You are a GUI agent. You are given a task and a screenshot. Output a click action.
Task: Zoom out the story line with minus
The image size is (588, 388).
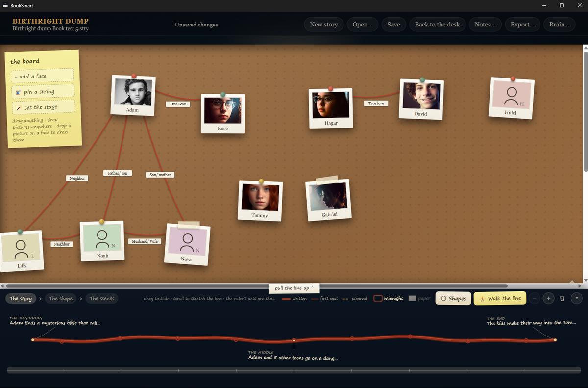tap(535, 298)
